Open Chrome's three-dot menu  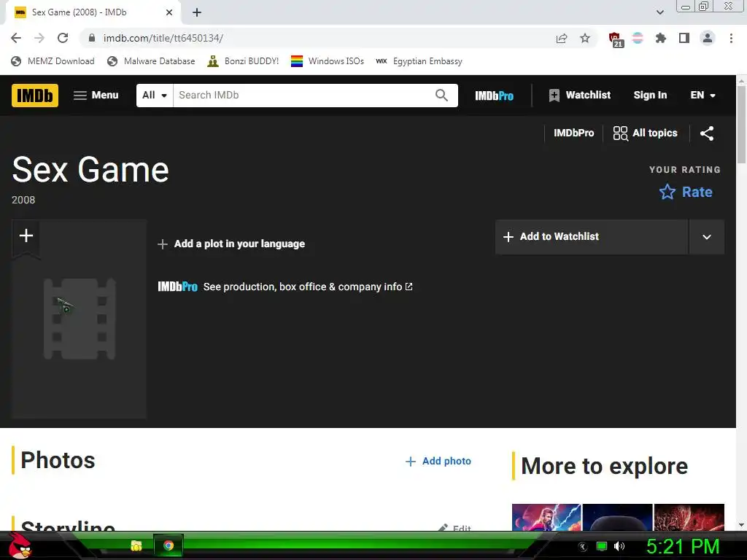731,38
